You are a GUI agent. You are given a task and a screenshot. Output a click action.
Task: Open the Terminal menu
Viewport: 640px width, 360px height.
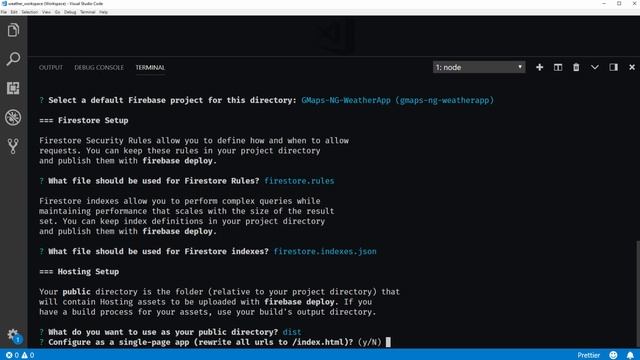click(x=87, y=12)
